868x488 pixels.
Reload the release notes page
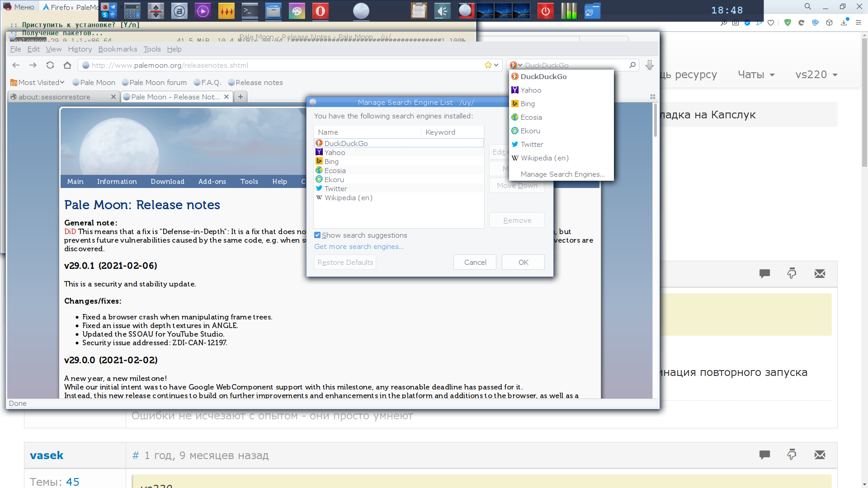tap(50, 65)
